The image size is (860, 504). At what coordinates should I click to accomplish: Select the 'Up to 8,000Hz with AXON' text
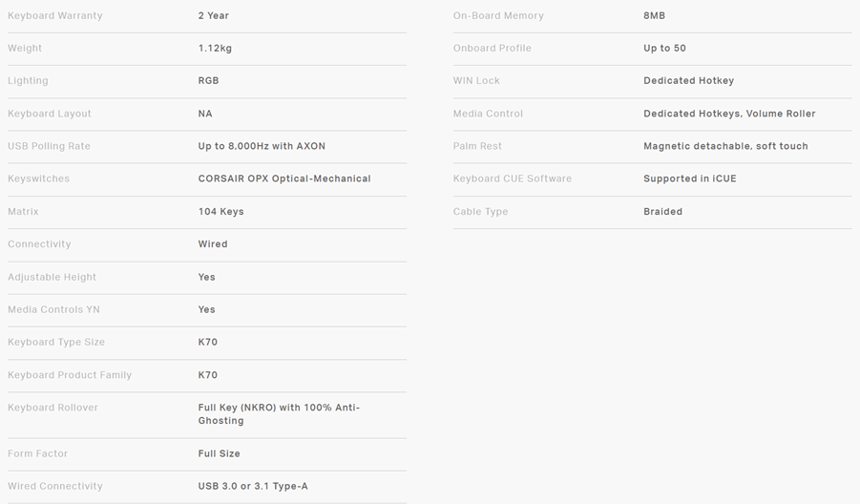pos(262,146)
